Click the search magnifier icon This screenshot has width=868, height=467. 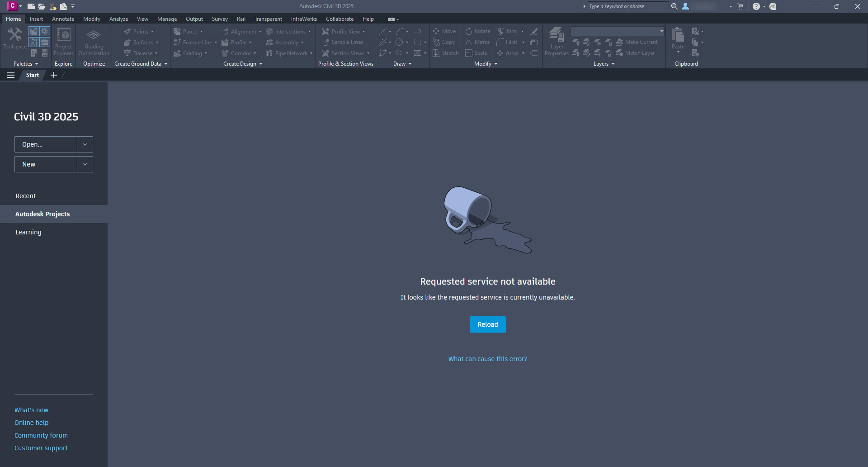[674, 6]
